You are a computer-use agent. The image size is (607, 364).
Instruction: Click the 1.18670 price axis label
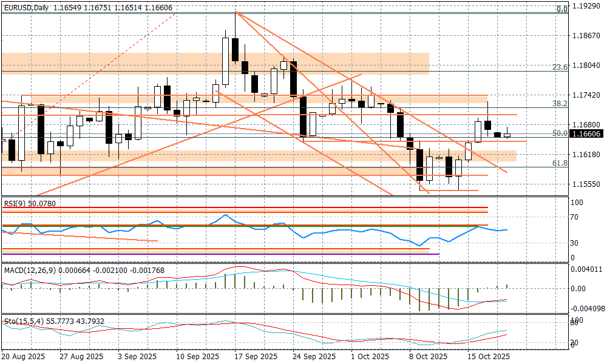click(x=586, y=36)
